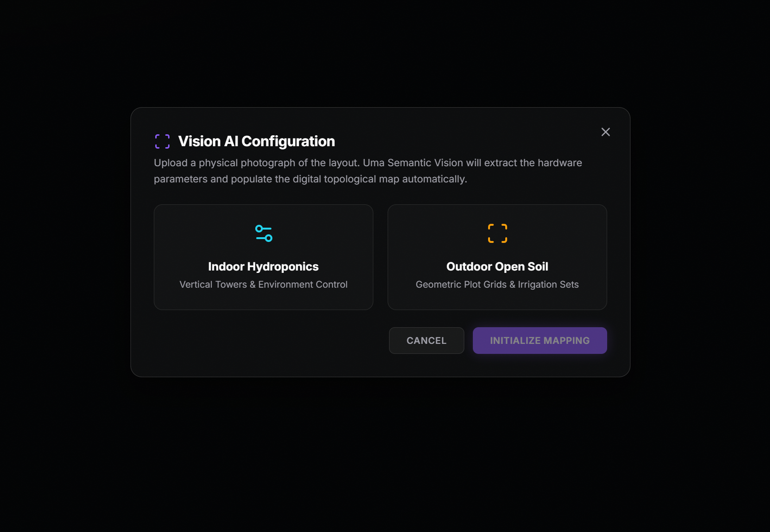Click the words 'Vision AI' in the heading
The height and width of the screenshot is (532, 770).
click(208, 141)
